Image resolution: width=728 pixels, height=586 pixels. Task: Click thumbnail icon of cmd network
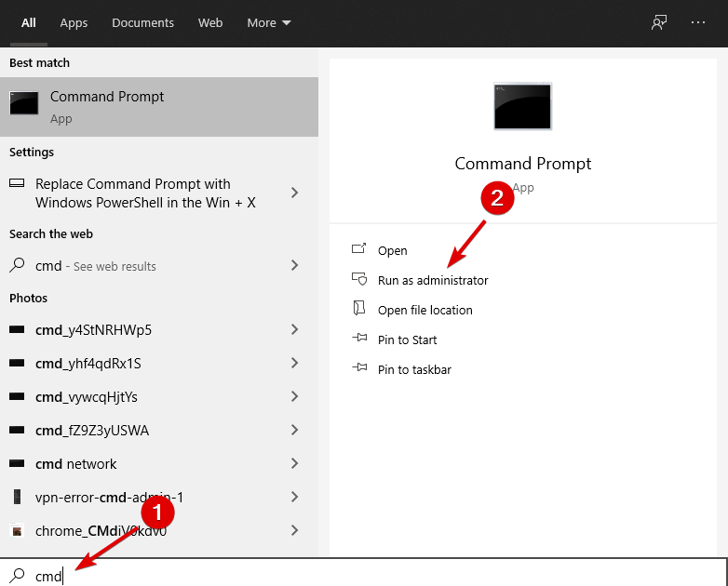[17, 463]
